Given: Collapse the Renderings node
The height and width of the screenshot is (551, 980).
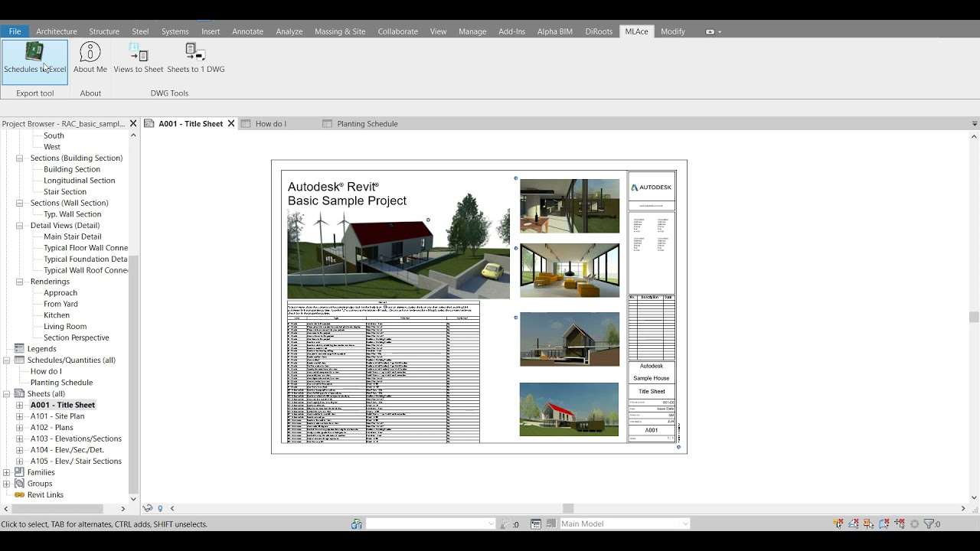Looking at the screenshot, I should point(20,282).
